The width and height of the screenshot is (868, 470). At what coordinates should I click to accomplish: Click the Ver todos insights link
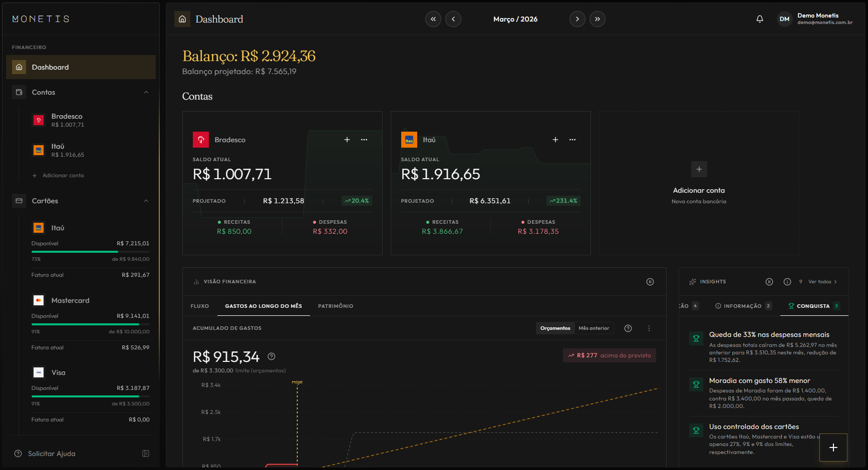[822, 282]
